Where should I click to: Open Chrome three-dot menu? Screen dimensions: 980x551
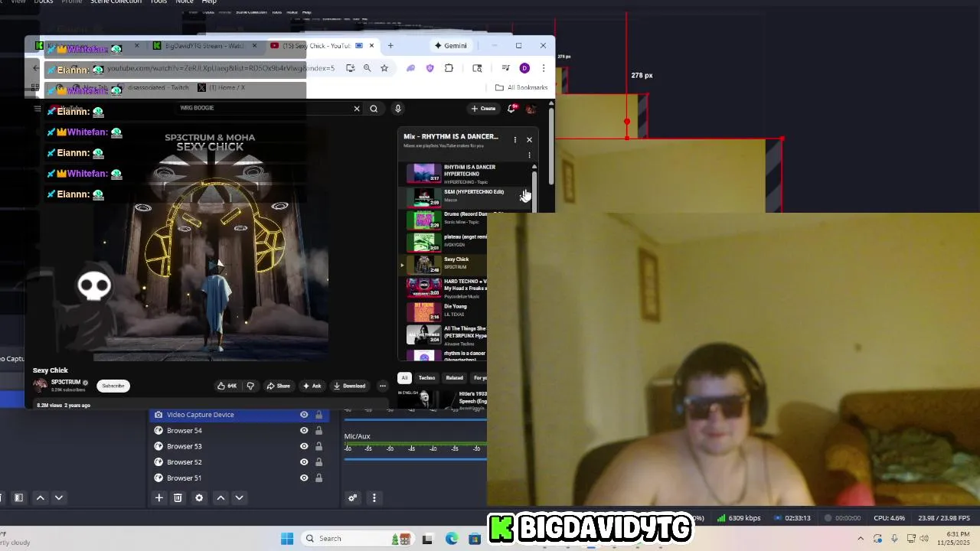pyautogui.click(x=544, y=68)
